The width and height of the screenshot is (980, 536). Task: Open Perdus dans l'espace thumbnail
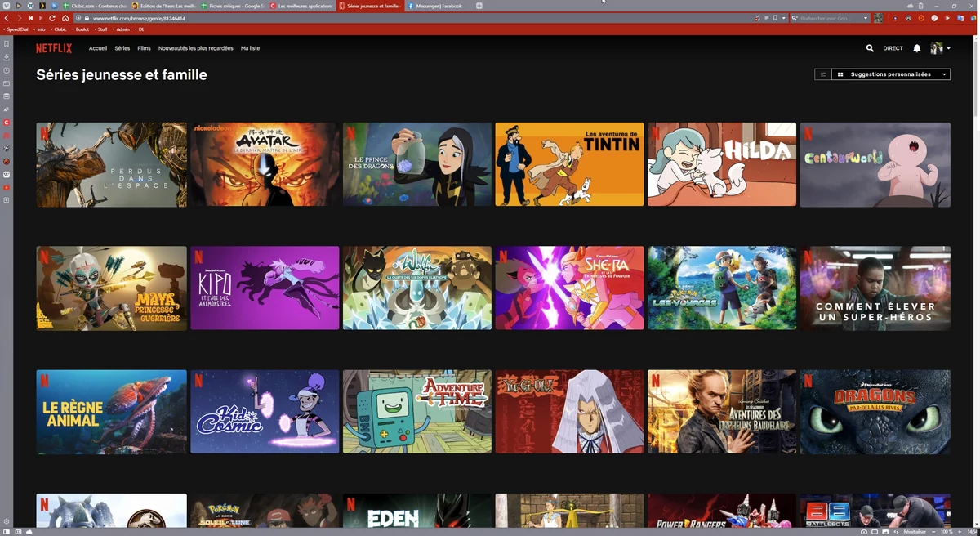tap(111, 164)
